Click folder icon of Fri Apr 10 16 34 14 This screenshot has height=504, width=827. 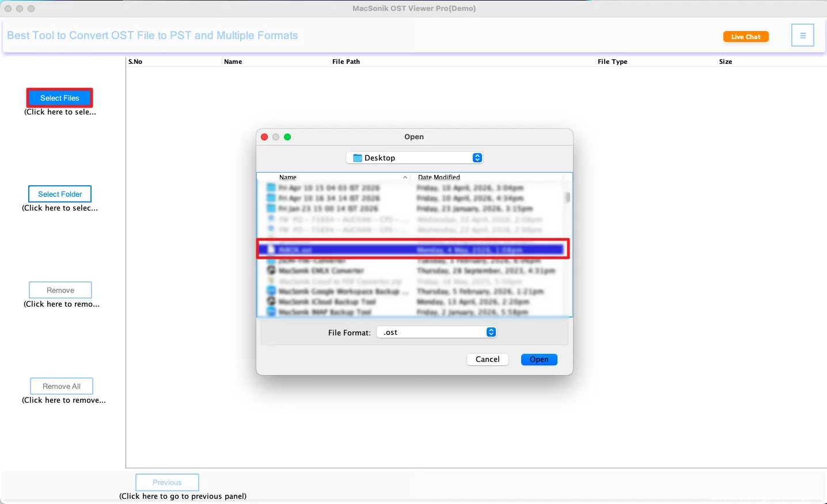point(271,198)
